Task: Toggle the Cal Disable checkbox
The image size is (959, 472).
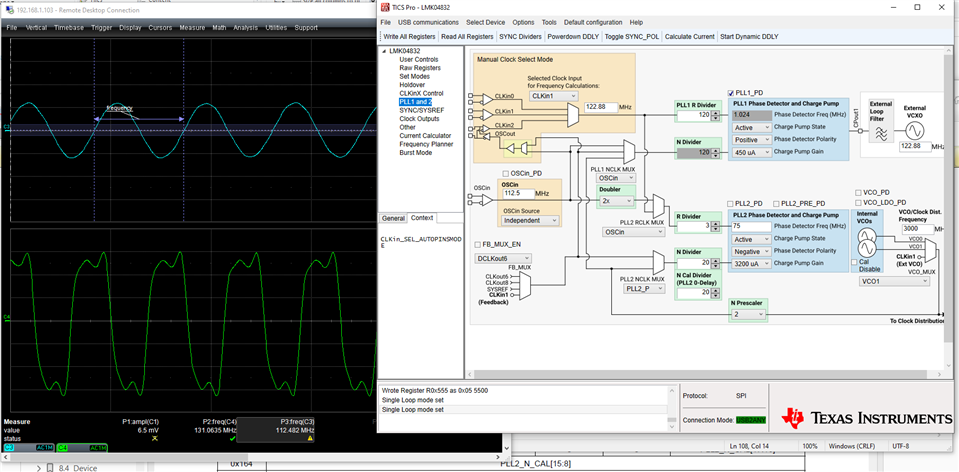Action: click(854, 262)
